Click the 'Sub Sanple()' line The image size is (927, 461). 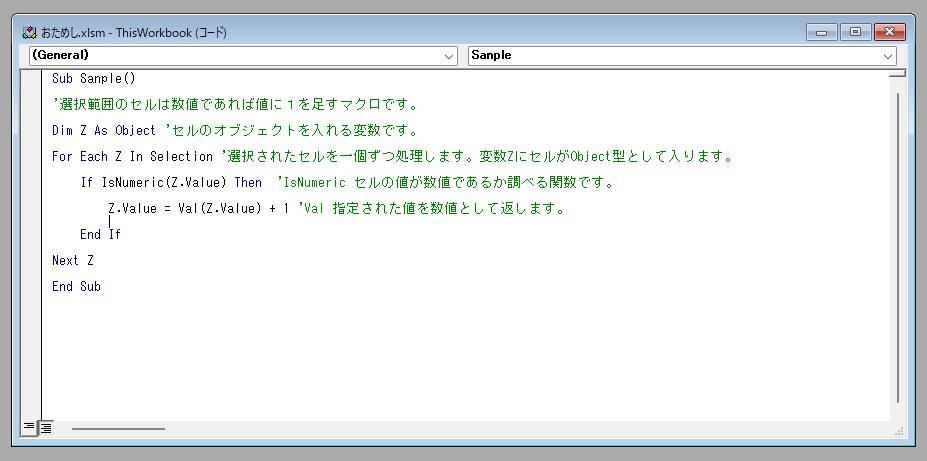(x=94, y=78)
